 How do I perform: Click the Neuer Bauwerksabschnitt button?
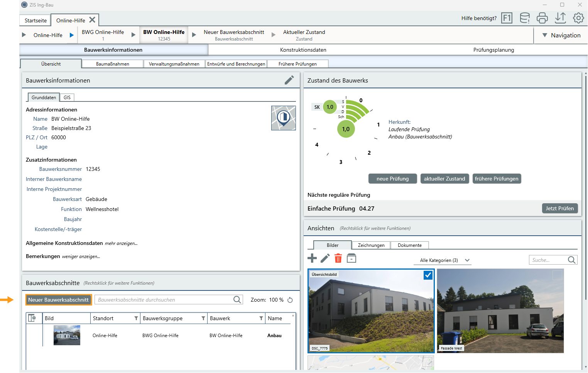pos(59,300)
